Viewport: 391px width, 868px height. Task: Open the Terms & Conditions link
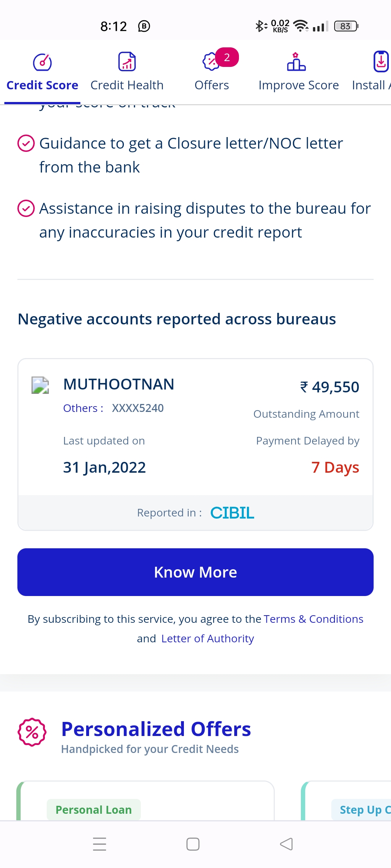point(314,619)
